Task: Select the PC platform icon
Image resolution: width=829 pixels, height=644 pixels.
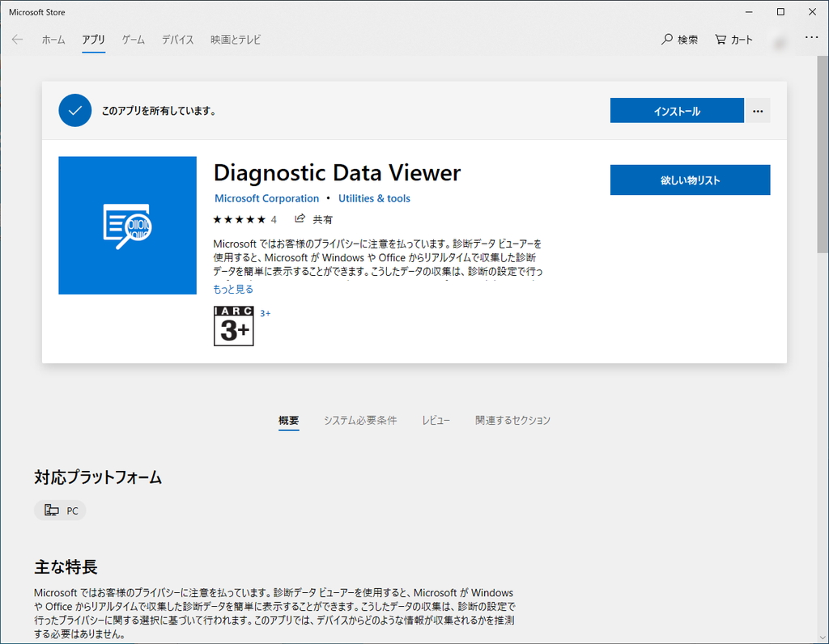Action: (59, 510)
